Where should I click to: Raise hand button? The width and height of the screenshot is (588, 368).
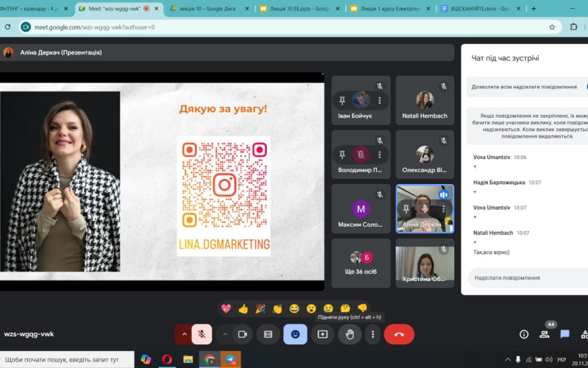coord(350,334)
